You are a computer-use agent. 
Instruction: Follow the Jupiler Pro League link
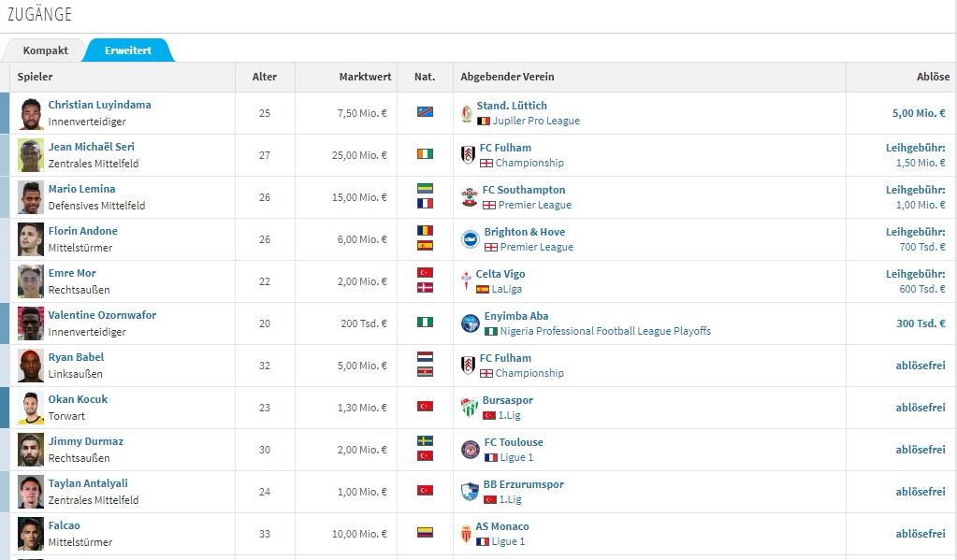pyautogui.click(x=536, y=121)
